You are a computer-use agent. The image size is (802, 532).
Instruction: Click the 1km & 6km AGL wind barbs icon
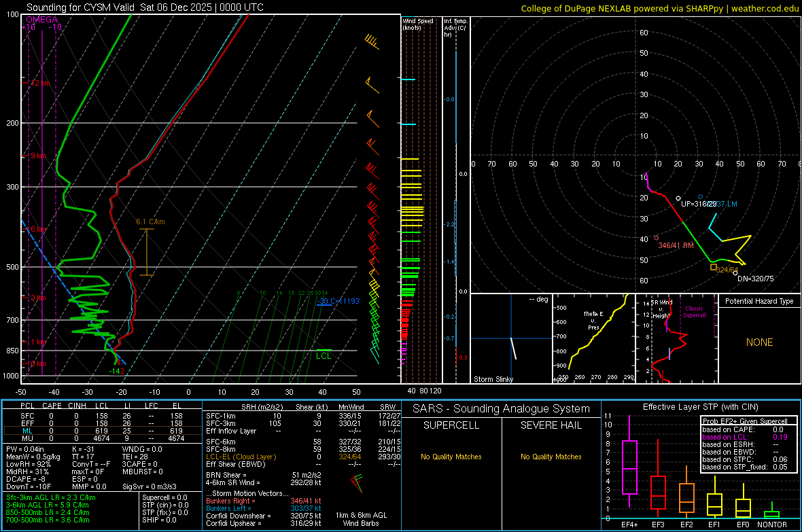357,482
